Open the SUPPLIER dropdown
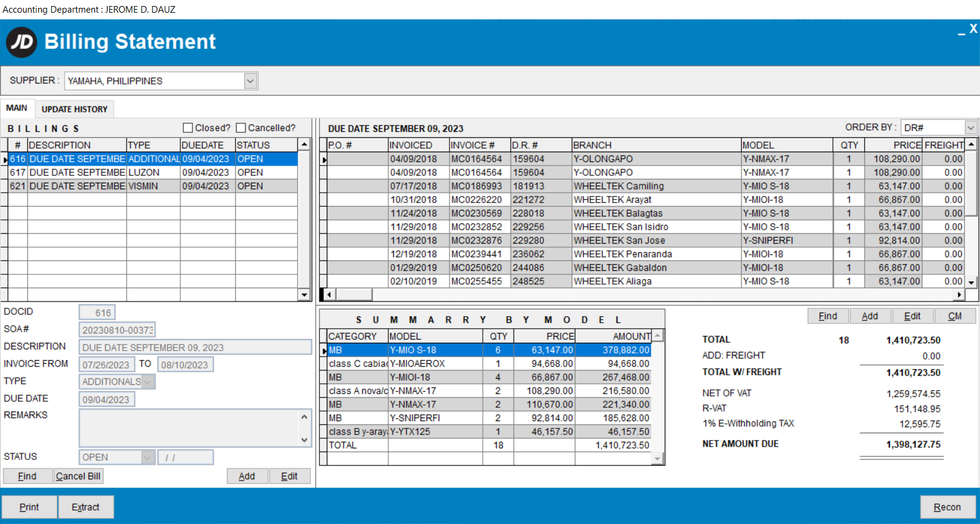The height and width of the screenshot is (524, 980). 250,81
